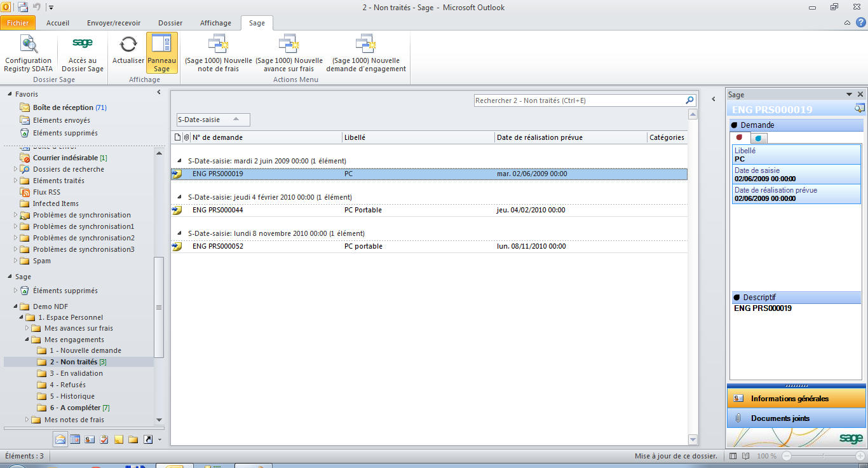The width and height of the screenshot is (868, 468).
Task: Click the search magnifier icon
Action: pos(690,100)
